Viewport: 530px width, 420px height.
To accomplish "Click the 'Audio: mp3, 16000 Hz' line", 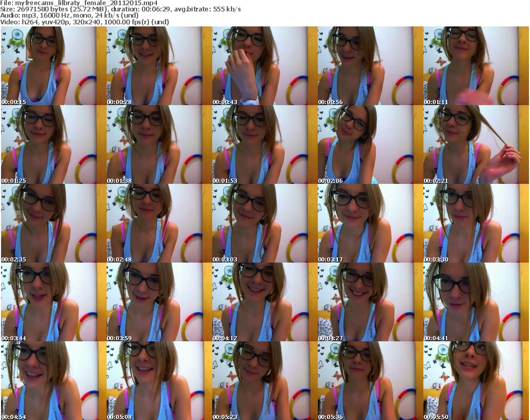I will pyautogui.click(x=69, y=16).
